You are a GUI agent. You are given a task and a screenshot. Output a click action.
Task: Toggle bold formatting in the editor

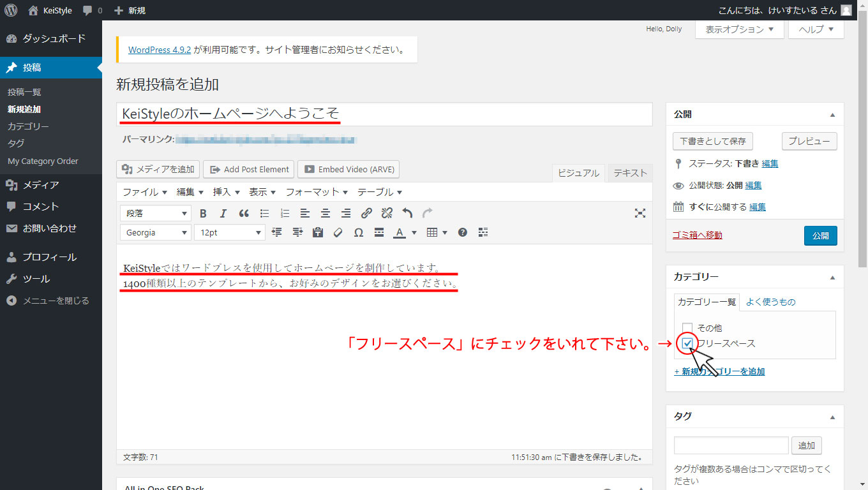coord(203,214)
